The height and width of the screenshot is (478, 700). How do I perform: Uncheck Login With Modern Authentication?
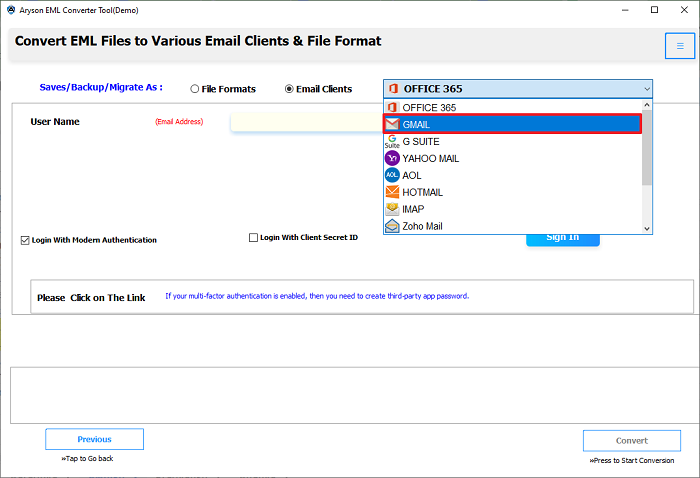(25, 241)
